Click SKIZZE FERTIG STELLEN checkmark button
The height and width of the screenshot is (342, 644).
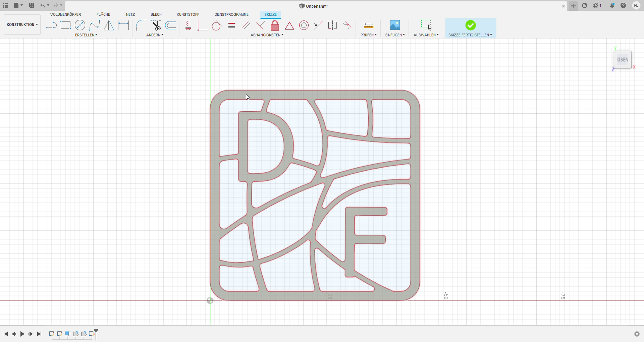(470, 25)
